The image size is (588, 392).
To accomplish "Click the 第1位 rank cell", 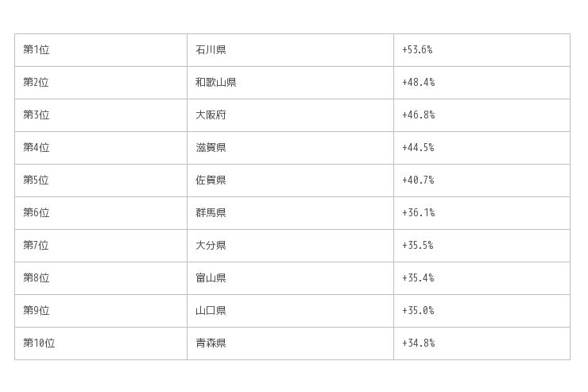I will tap(37, 50).
